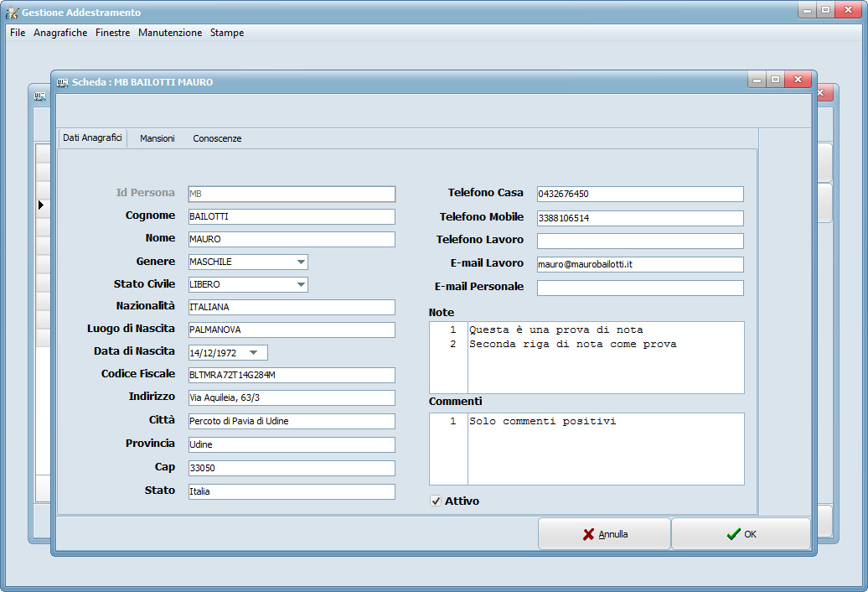Click the Nome field with MAURO

[292, 239]
